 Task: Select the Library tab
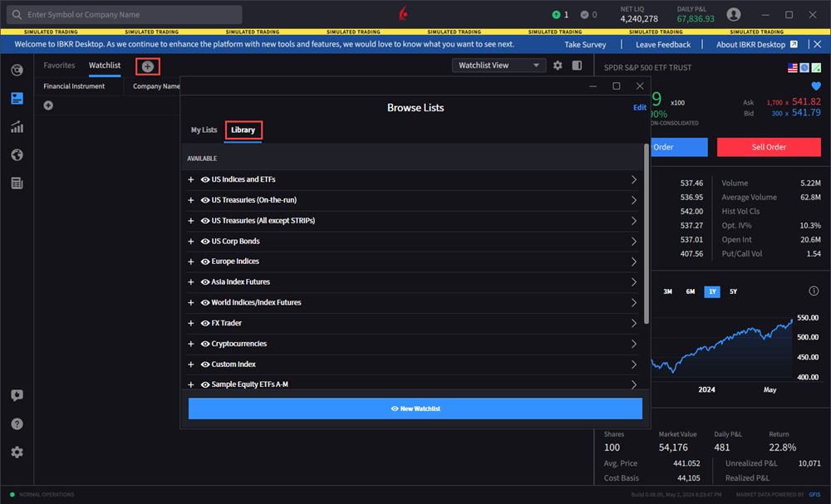(x=243, y=130)
